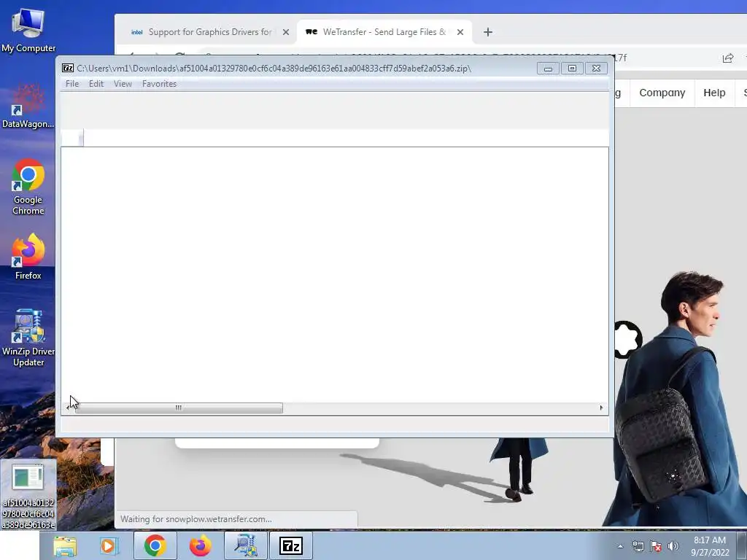Click the share icon in Chrome address bar
The image size is (747, 560).
pyautogui.click(x=728, y=58)
